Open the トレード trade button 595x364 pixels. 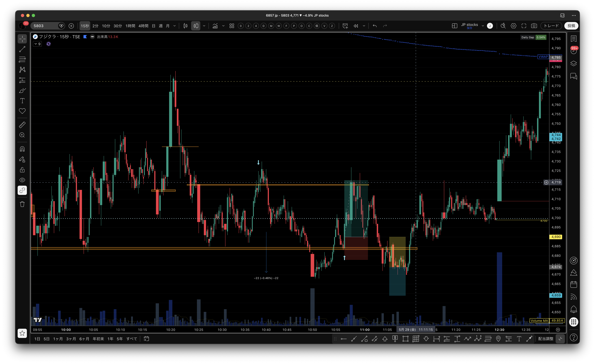551,26
